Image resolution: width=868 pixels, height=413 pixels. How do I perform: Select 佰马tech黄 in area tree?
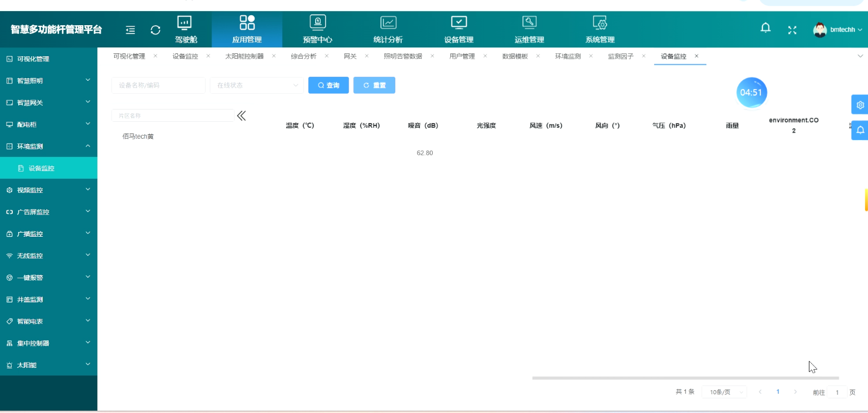(138, 136)
